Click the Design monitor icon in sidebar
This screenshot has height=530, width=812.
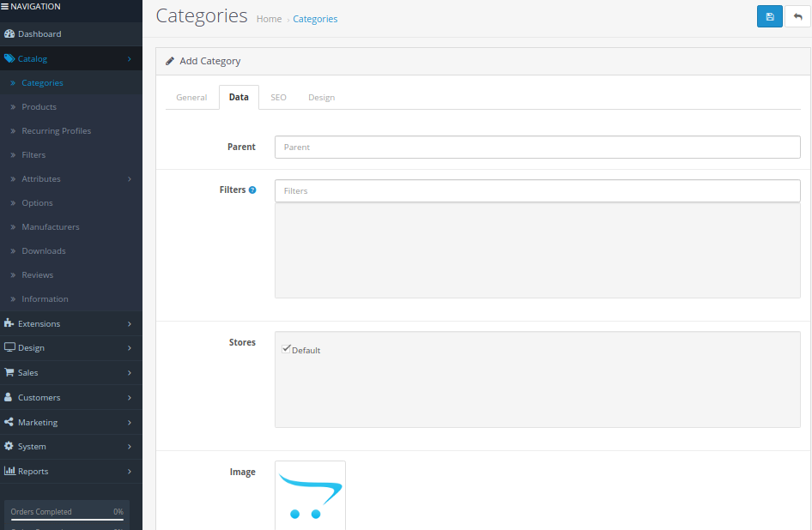coord(8,347)
